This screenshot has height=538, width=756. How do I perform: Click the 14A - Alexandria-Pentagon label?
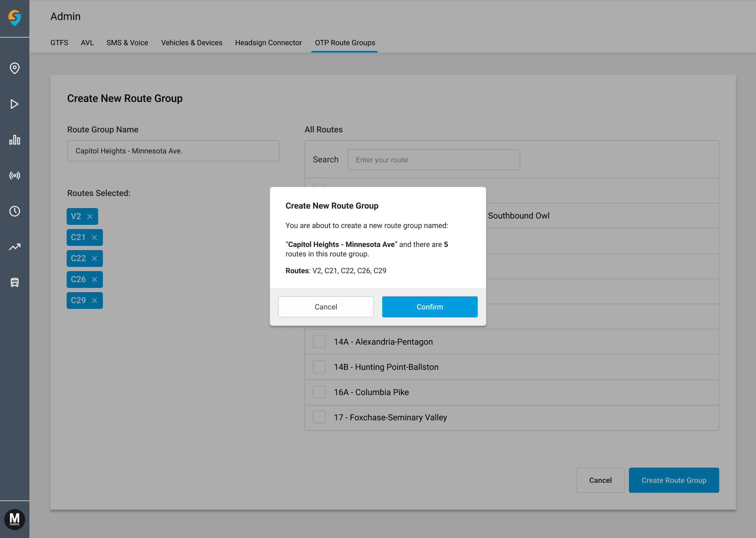click(x=383, y=342)
